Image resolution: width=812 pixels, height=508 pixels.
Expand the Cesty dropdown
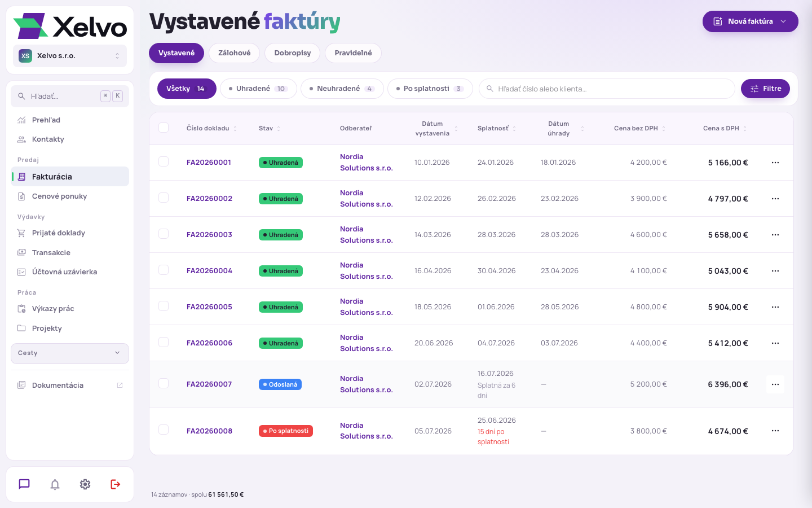(70, 353)
